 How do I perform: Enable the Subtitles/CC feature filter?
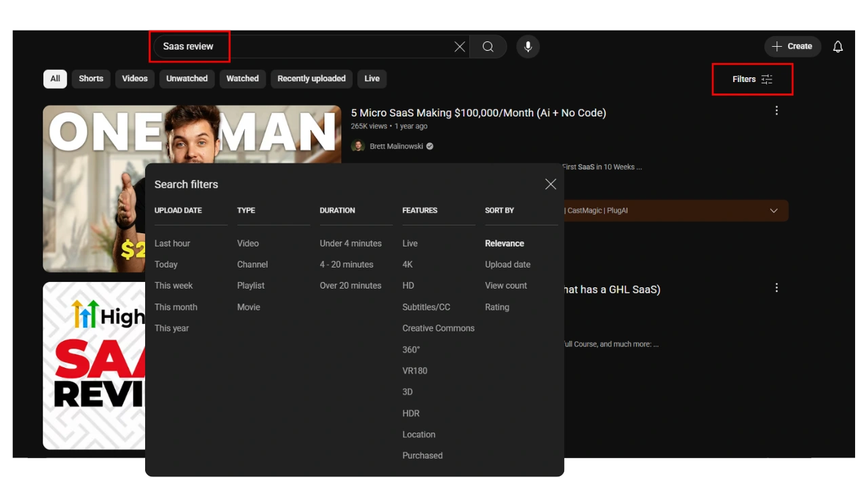coord(427,307)
